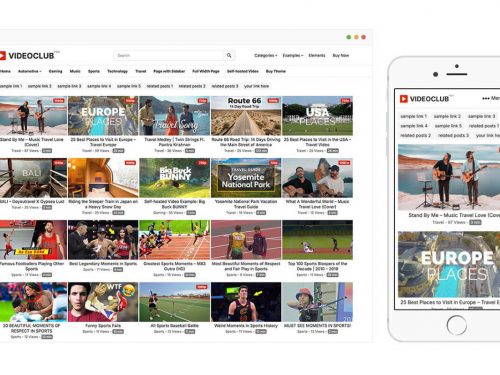This screenshot has height=375, width=500.
Task: Click the desktop 'your link here' tag
Action: click(256, 86)
